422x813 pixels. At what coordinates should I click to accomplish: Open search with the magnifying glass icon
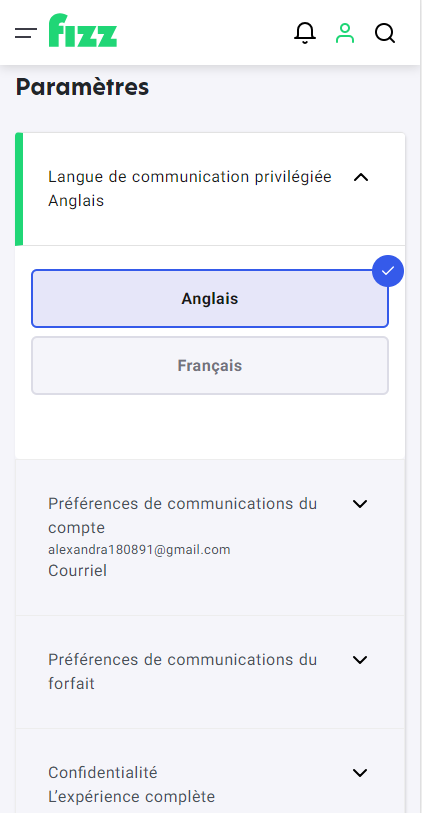pos(385,34)
